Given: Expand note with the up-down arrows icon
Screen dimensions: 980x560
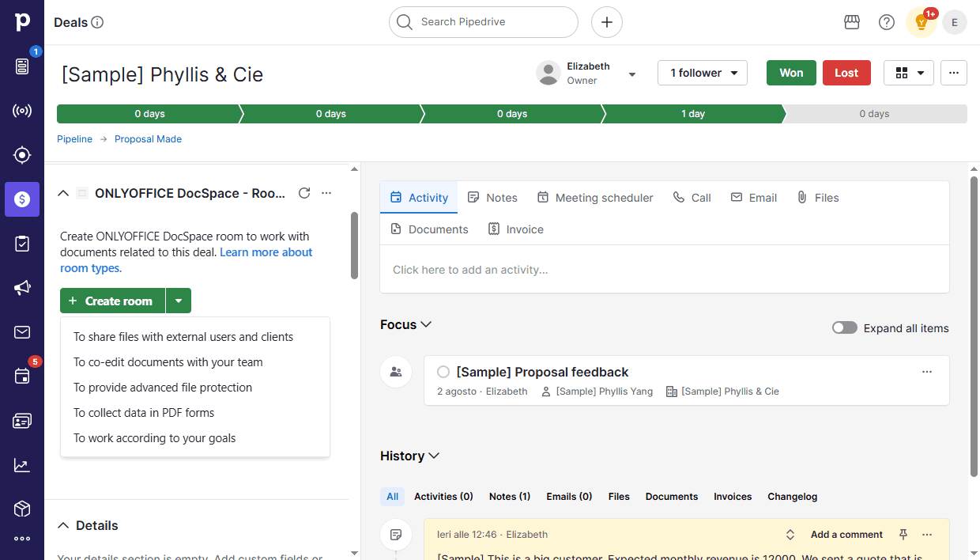Looking at the screenshot, I should pyautogui.click(x=790, y=535).
